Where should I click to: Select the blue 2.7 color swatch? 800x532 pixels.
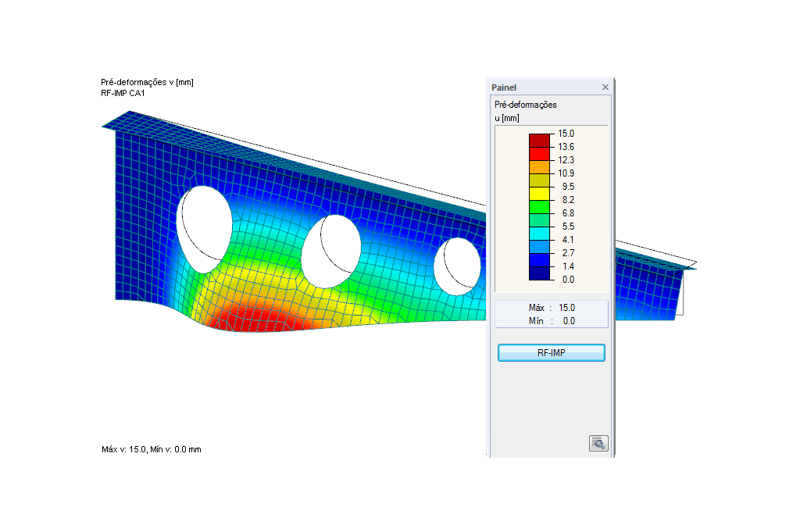point(539,259)
